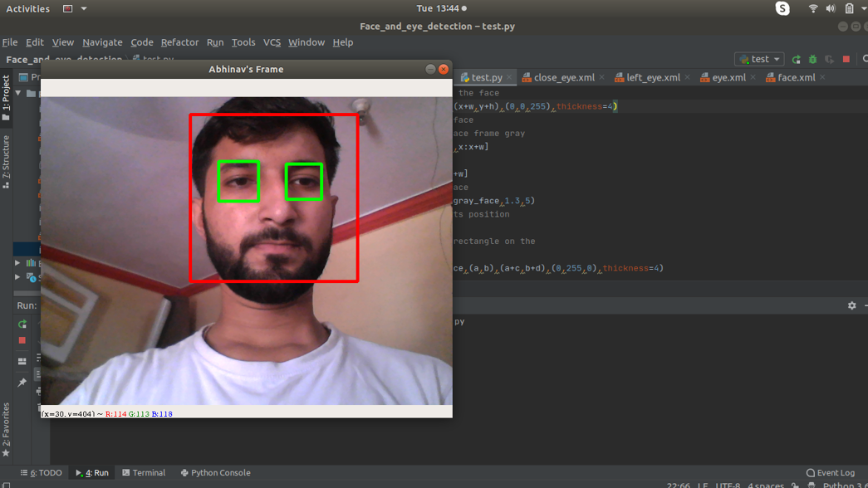This screenshot has height=488, width=868.
Task: Open the Python Console tool window
Action: (x=215, y=472)
